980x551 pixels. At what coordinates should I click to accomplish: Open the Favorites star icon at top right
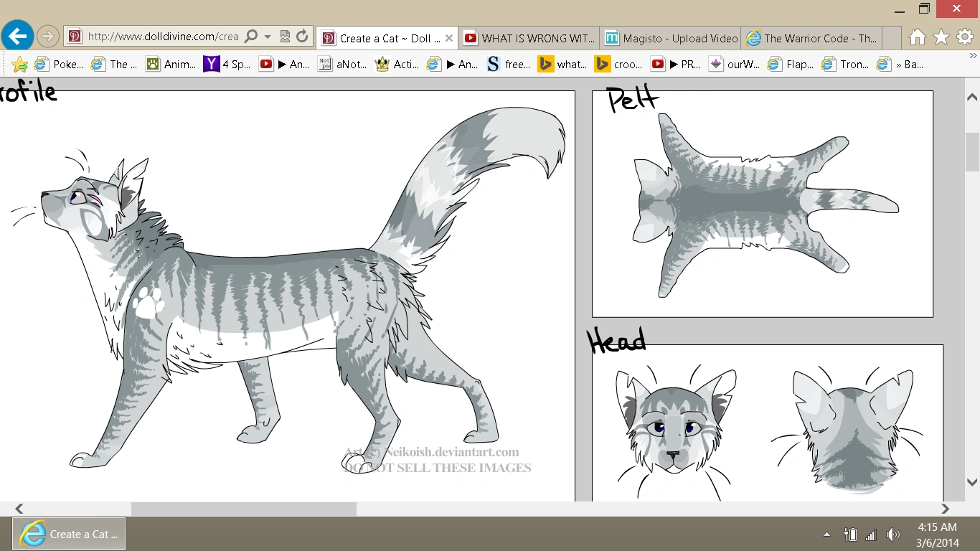tap(941, 37)
